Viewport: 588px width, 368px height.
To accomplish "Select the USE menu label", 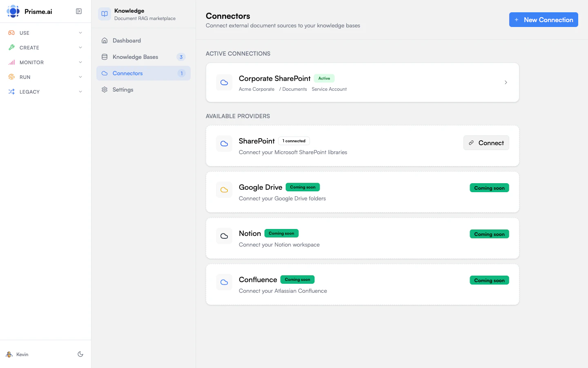I will point(24,33).
